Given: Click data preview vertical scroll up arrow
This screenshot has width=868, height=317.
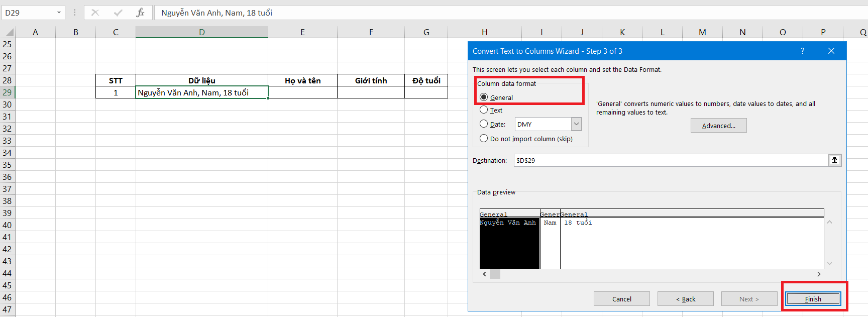Looking at the screenshot, I should point(829,222).
